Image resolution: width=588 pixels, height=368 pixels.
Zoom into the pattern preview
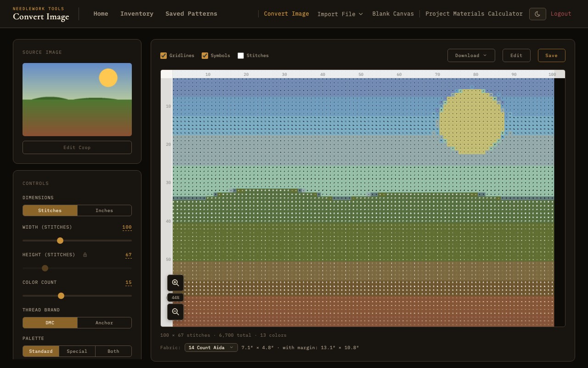pos(175,282)
